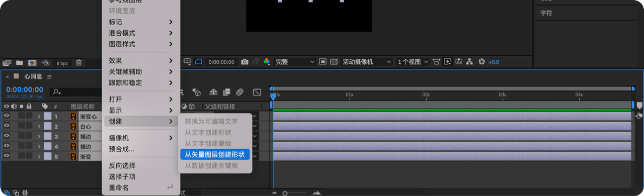The image size is (644, 196).
Task: Expand the 渐变心 layer properties
Action: 39,117
